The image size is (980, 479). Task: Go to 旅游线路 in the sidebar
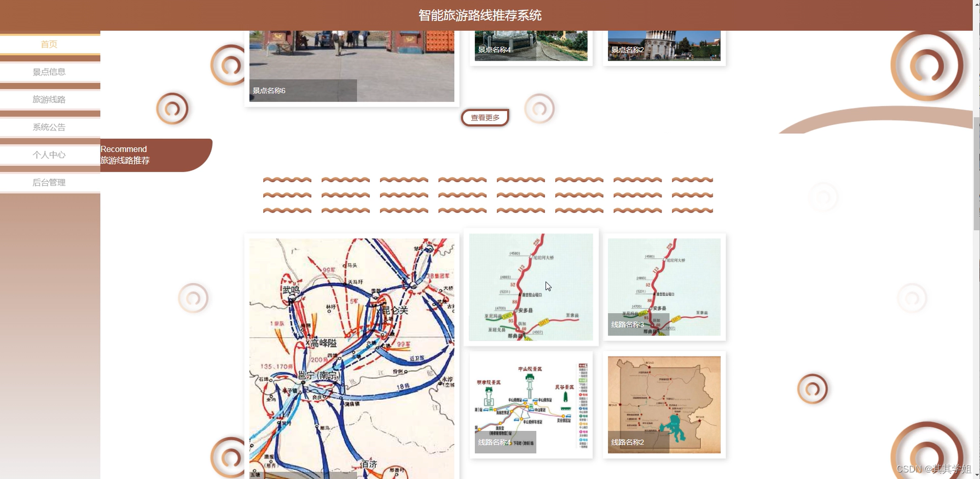coord(50,100)
